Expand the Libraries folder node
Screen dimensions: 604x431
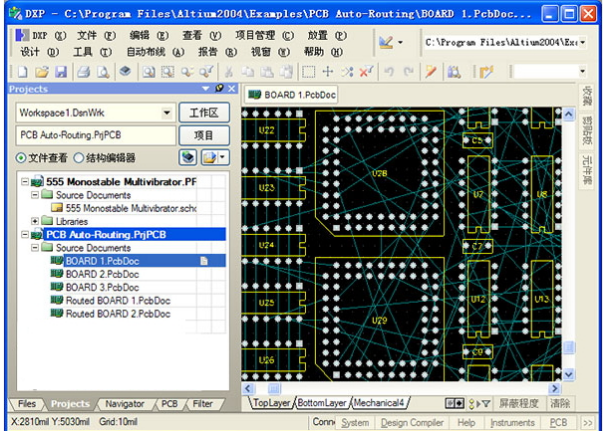click(35, 221)
